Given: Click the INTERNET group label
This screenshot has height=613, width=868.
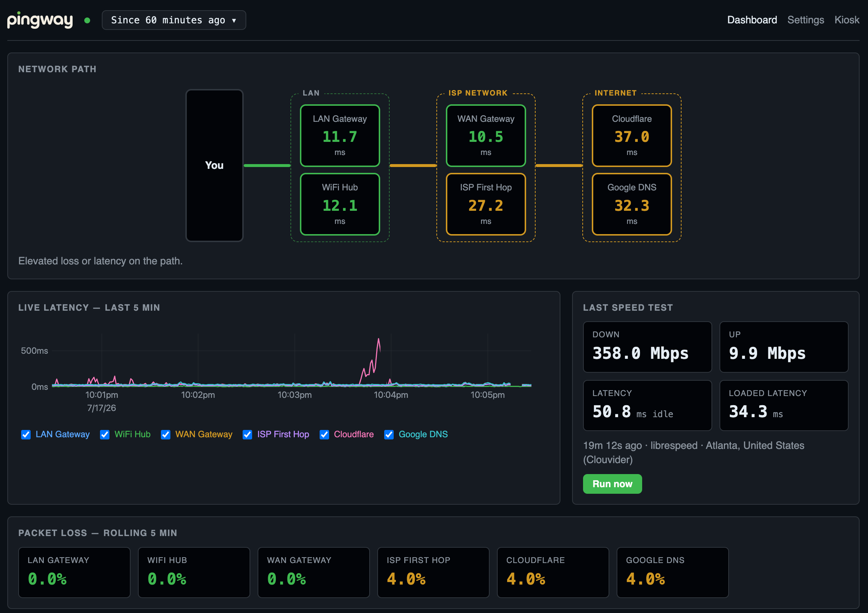Looking at the screenshot, I should 616,93.
